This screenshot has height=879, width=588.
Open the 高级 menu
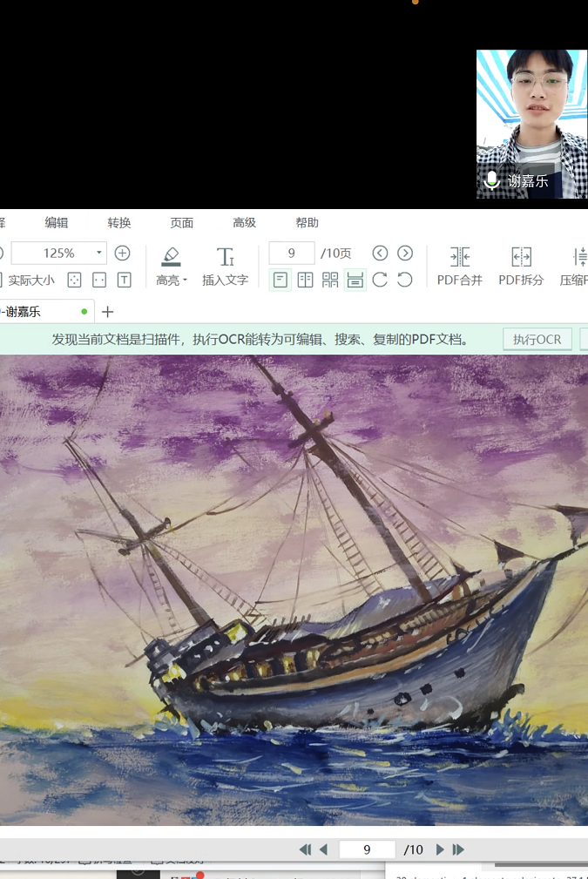[x=245, y=222]
